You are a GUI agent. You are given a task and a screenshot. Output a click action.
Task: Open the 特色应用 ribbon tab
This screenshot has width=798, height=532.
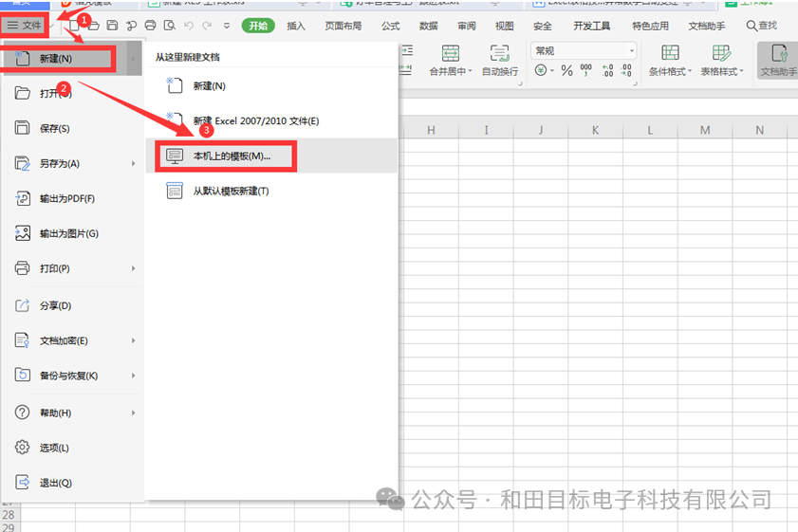pyautogui.click(x=650, y=26)
